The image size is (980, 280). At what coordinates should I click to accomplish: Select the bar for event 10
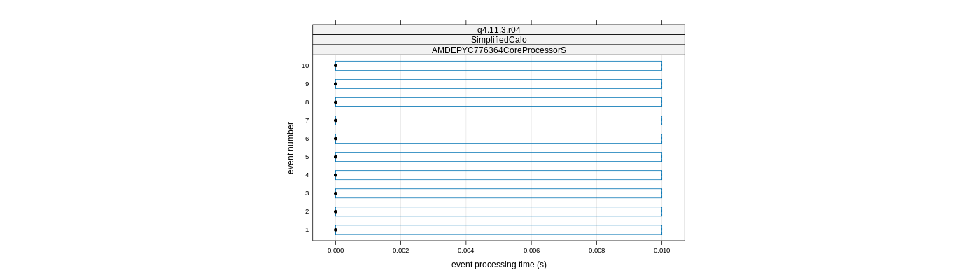tap(498, 66)
